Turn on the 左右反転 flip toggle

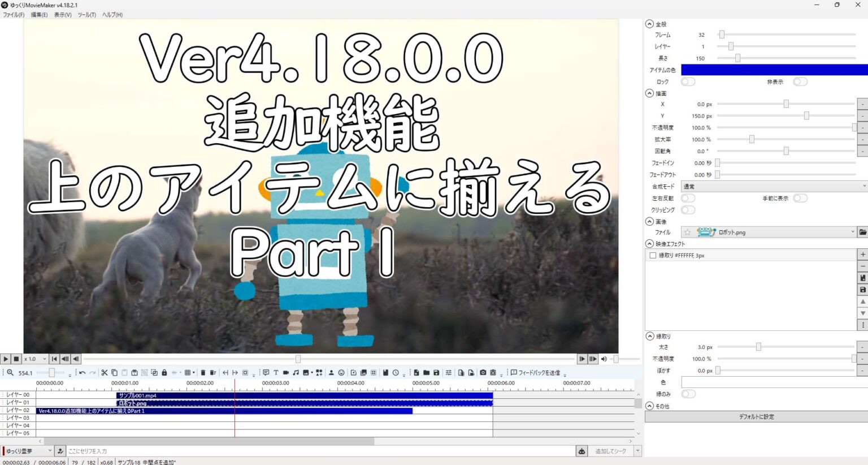[688, 198]
